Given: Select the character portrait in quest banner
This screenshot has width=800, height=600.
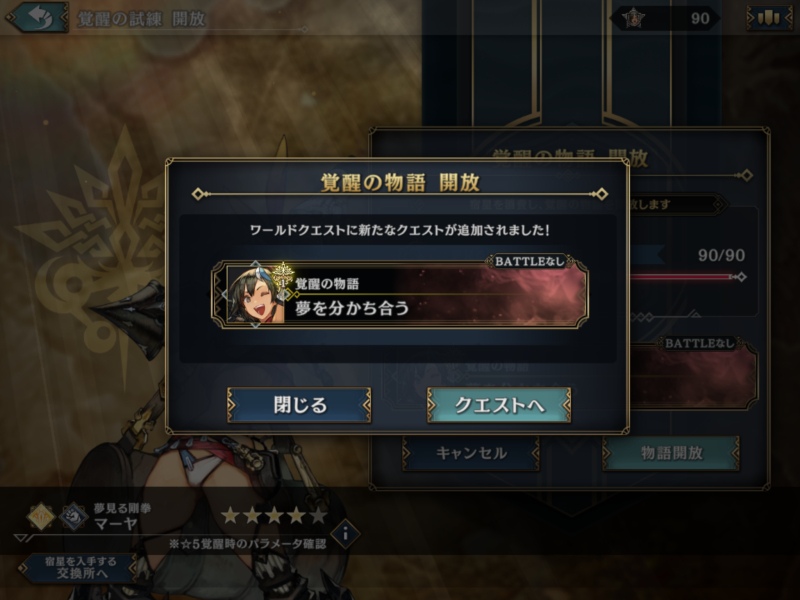Looking at the screenshot, I should (255, 295).
